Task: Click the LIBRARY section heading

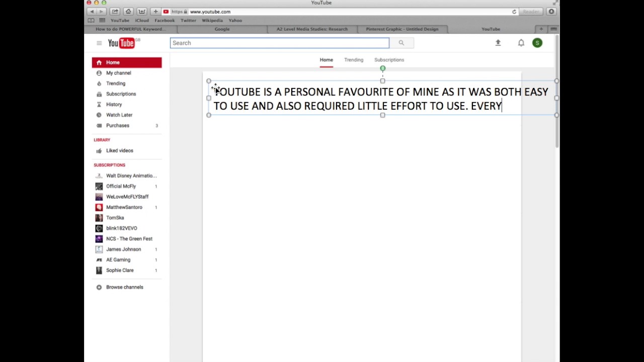Action: click(x=102, y=140)
